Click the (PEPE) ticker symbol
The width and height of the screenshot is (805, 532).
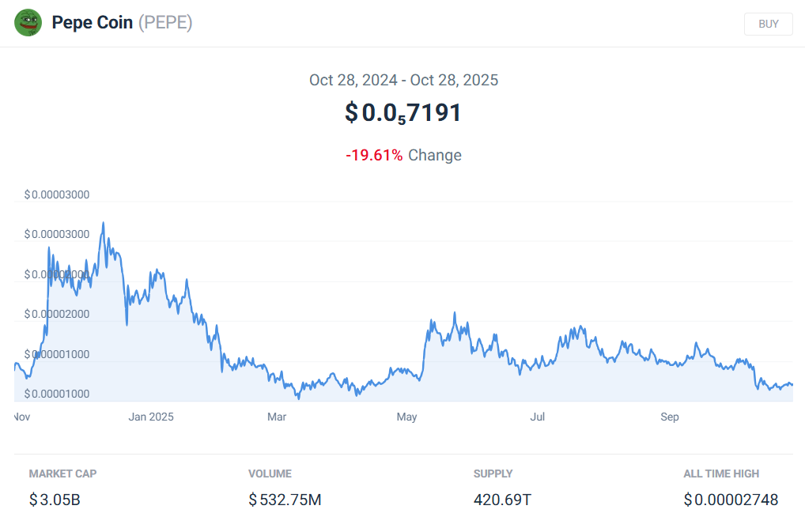(x=165, y=23)
